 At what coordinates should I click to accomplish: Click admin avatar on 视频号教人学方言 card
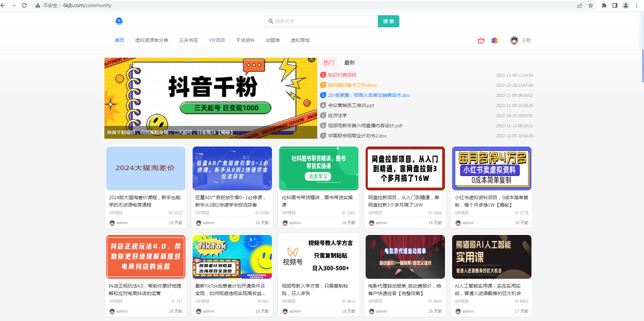(x=285, y=311)
